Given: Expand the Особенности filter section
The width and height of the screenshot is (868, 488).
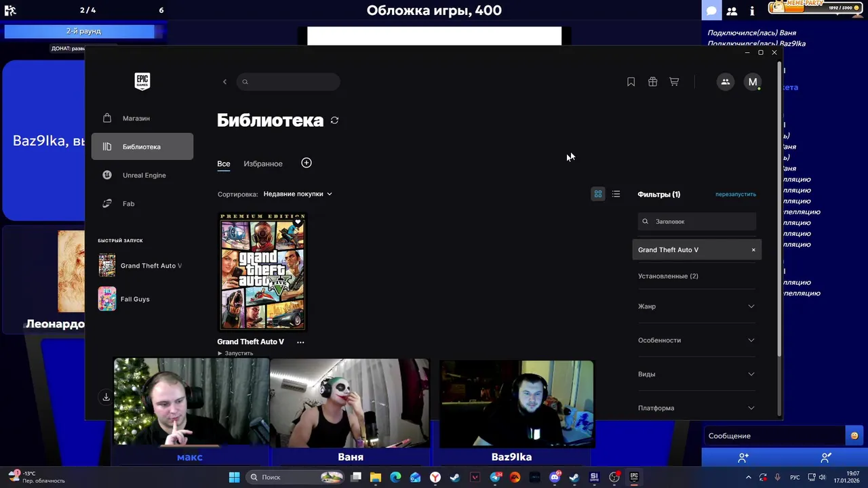Looking at the screenshot, I should tap(696, 340).
